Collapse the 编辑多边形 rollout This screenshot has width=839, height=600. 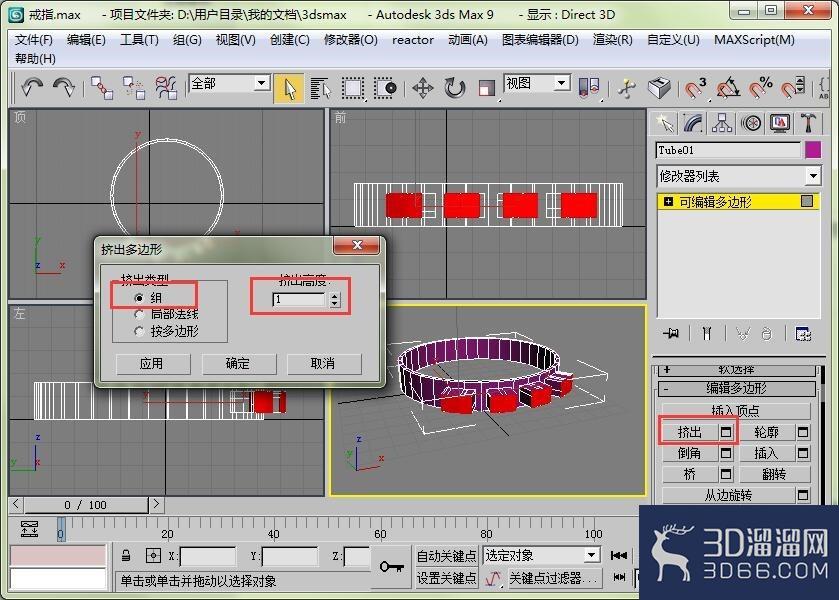click(x=736, y=388)
